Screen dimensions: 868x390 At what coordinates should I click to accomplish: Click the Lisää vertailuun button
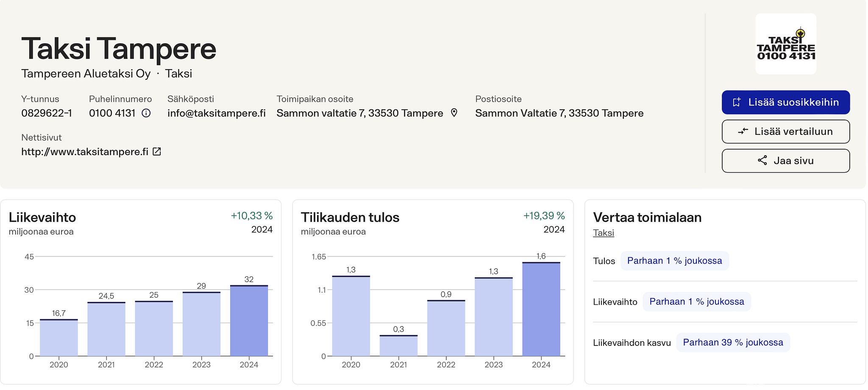coord(786,131)
